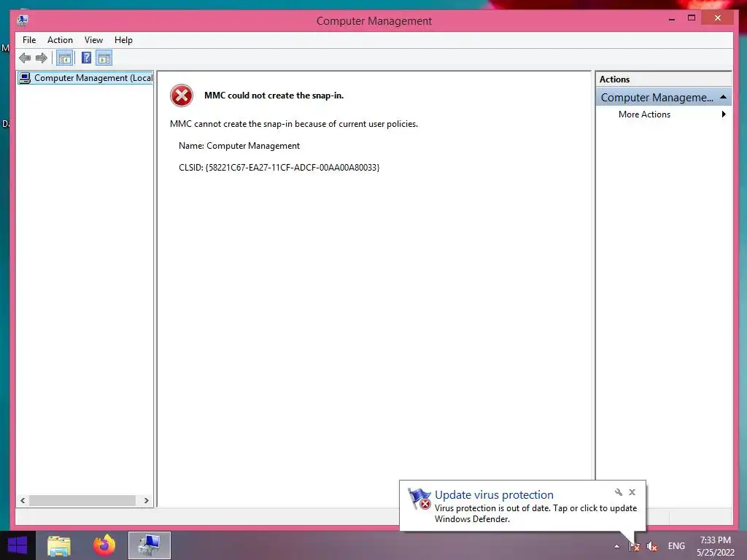This screenshot has width=747, height=560.
Task: Minimize the Computer Management window
Action: 672,18
